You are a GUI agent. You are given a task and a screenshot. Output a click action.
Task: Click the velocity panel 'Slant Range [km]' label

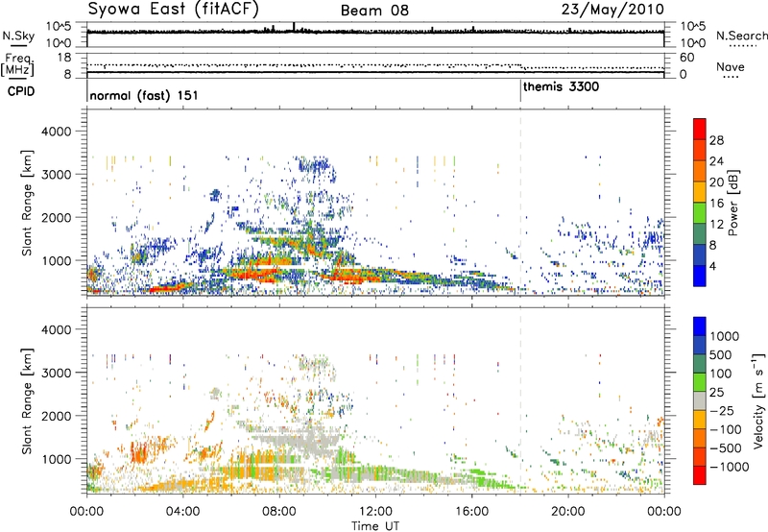27,401
